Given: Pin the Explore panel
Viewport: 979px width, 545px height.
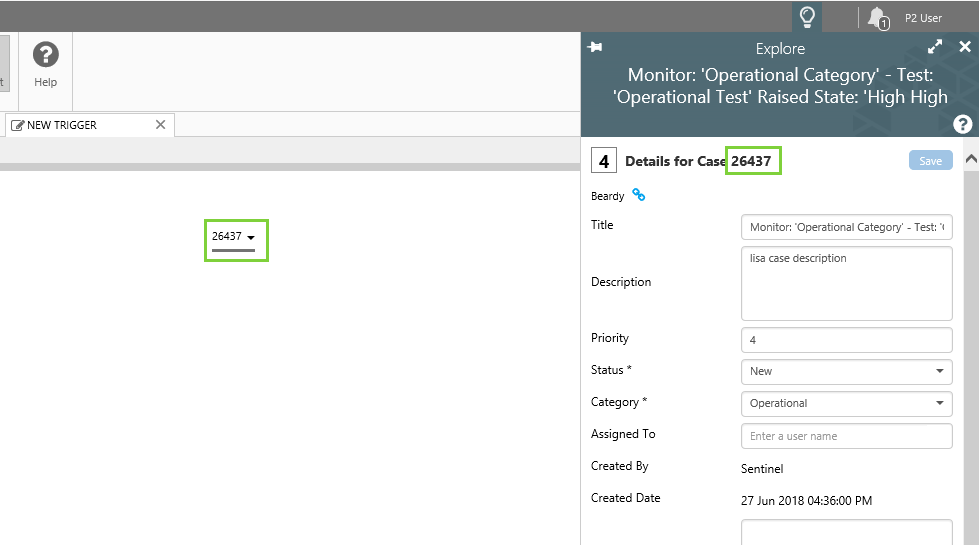Looking at the screenshot, I should (x=595, y=47).
